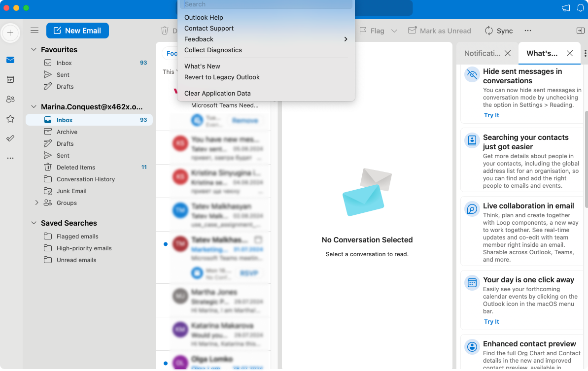Screen dimensions: 588x371
Task: Open the Calendar view icon
Action: (x=10, y=79)
